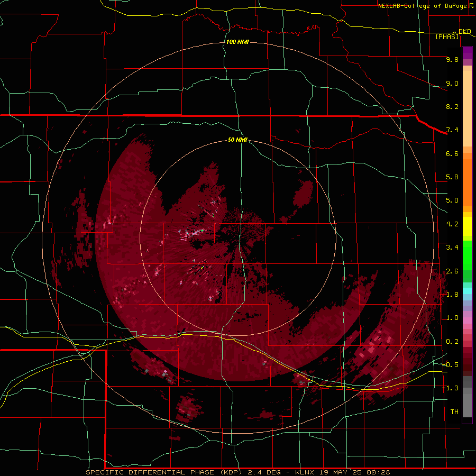This screenshot has width=476, height=476.
Task: Click the 7.4 value on the color scale
Action: (x=452, y=130)
